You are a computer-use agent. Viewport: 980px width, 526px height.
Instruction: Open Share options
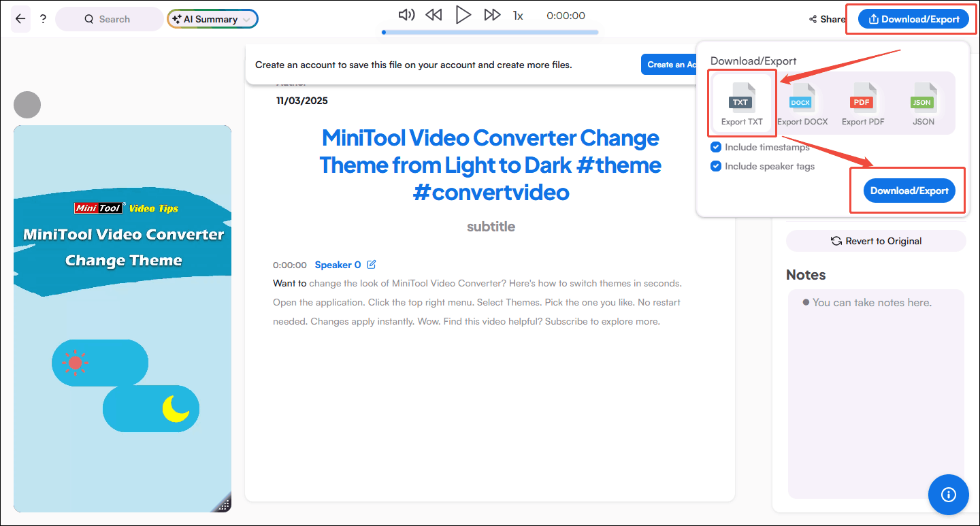(x=826, y=19)
